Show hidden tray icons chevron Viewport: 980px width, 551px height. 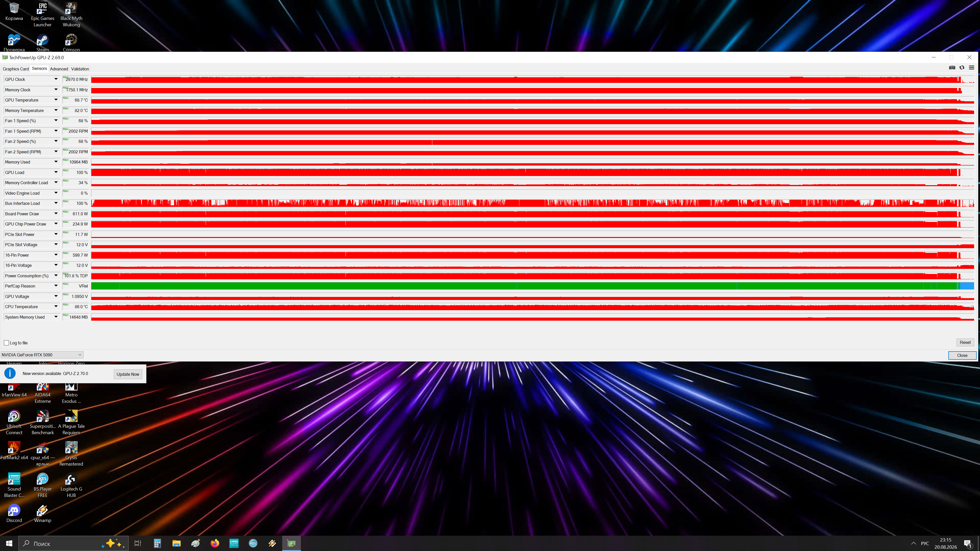pos(913,543)
